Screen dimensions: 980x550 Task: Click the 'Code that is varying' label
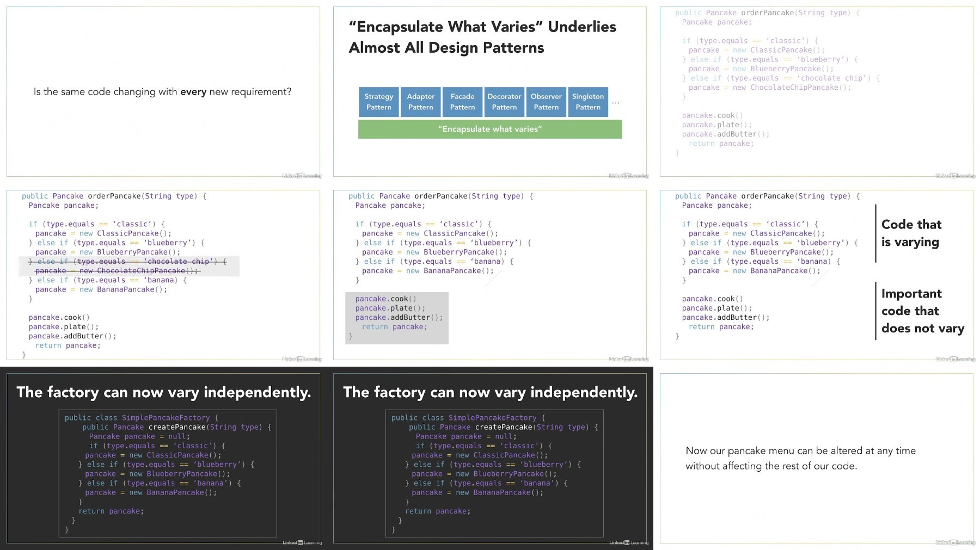[x=911, y=233]
